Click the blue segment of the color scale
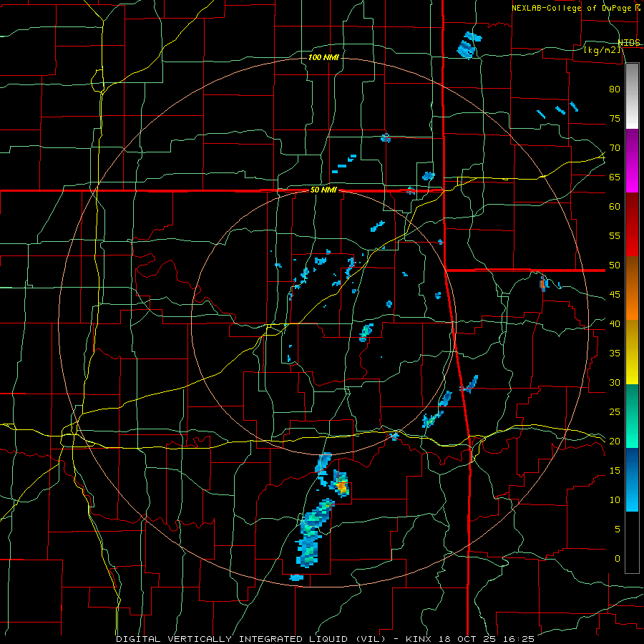The width and height of the screenshot is (644, 644). point(632,479)
